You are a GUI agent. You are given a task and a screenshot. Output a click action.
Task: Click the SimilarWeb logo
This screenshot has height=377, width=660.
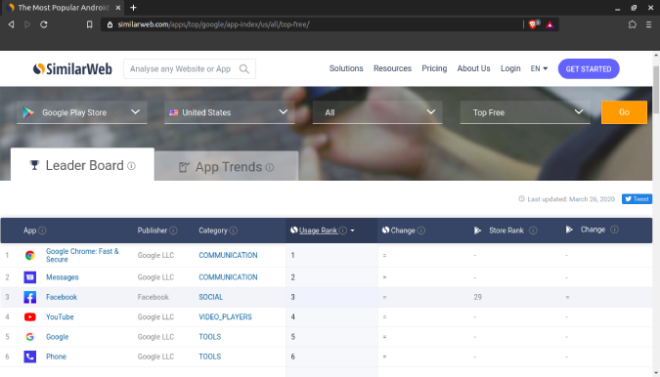pos(73,69)
